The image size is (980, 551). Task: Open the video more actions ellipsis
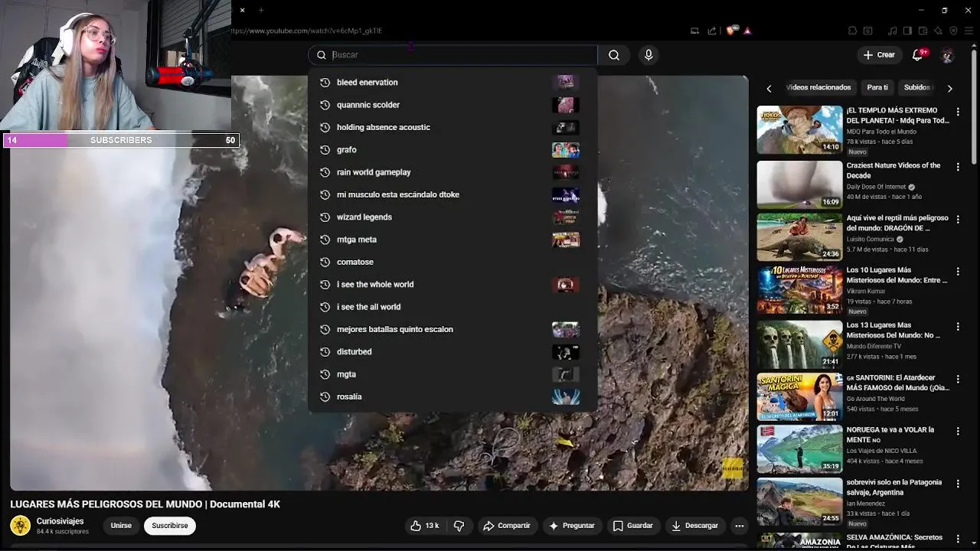[739, 526]
